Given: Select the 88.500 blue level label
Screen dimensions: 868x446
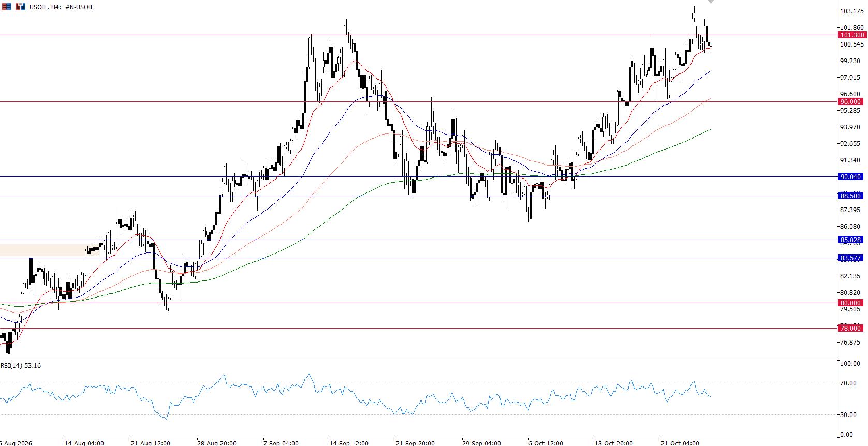Looking at the screenshot, I should 851,196.
